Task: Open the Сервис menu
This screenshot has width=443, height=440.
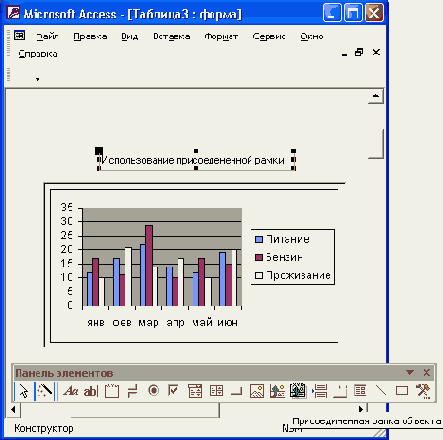Action: point(269,36)
